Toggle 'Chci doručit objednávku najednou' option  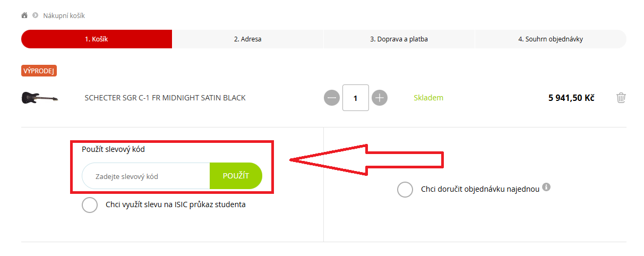tap(405, 189)
